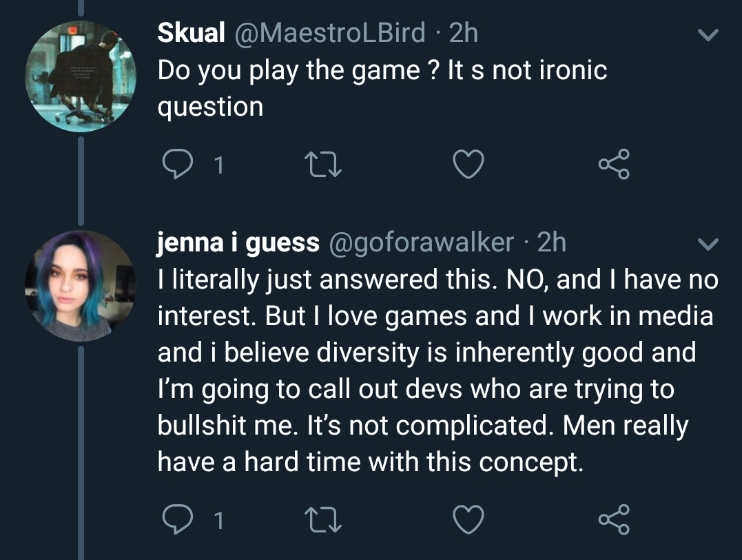
Task: Open Skual's tweet timestamp '2h'
Action: pos(464,33)
